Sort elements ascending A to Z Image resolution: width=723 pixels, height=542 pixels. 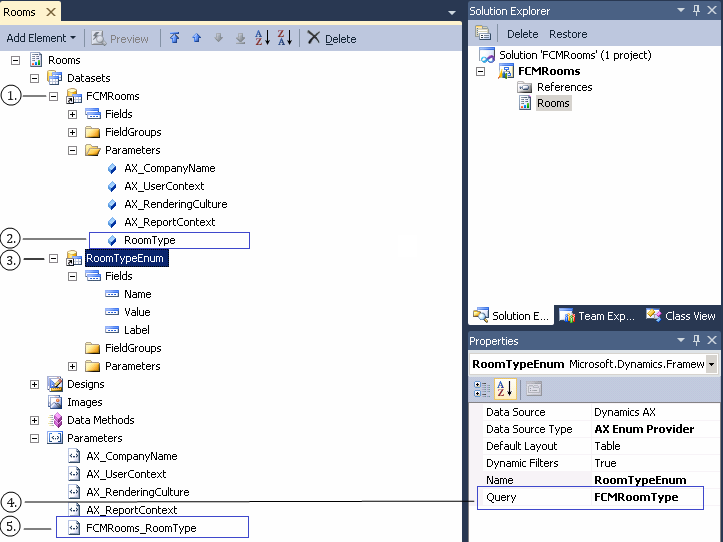[x=262, y=38]
